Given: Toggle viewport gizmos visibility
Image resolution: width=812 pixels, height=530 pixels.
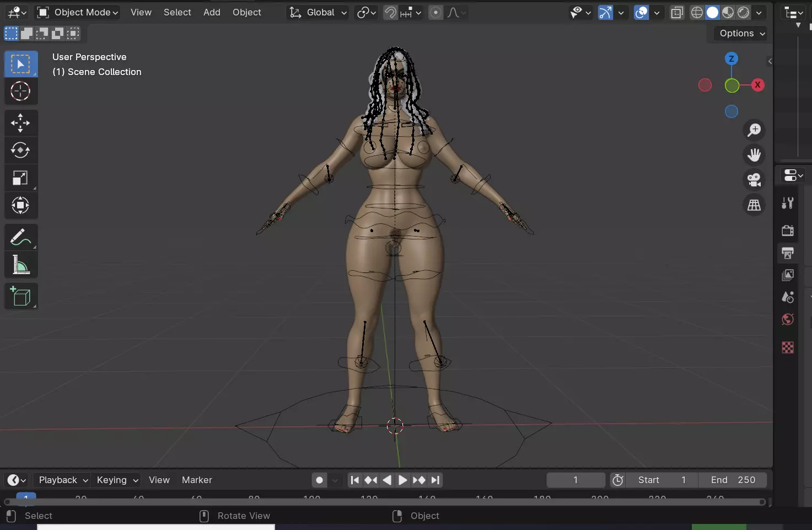Looking at the screenshot, I should coord(605,12).
